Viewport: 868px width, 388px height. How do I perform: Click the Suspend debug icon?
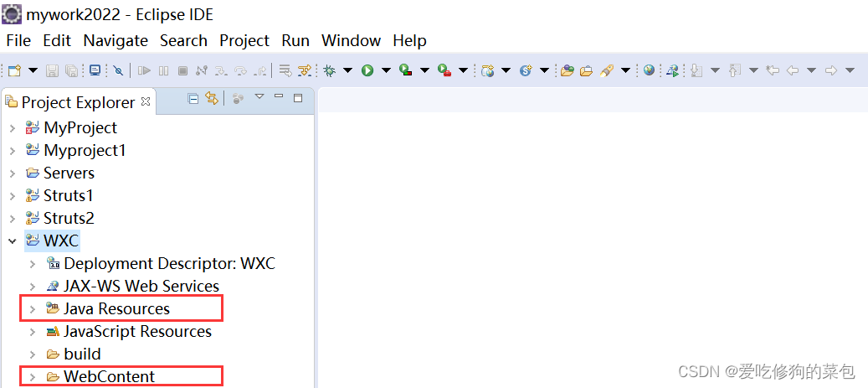click(163, 70)
